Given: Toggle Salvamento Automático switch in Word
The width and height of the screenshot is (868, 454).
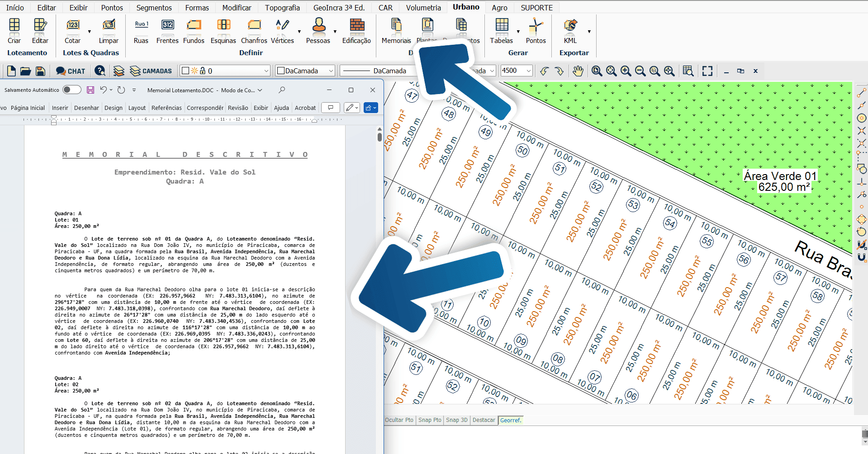Looking at the screenshot, I should 71,90.
